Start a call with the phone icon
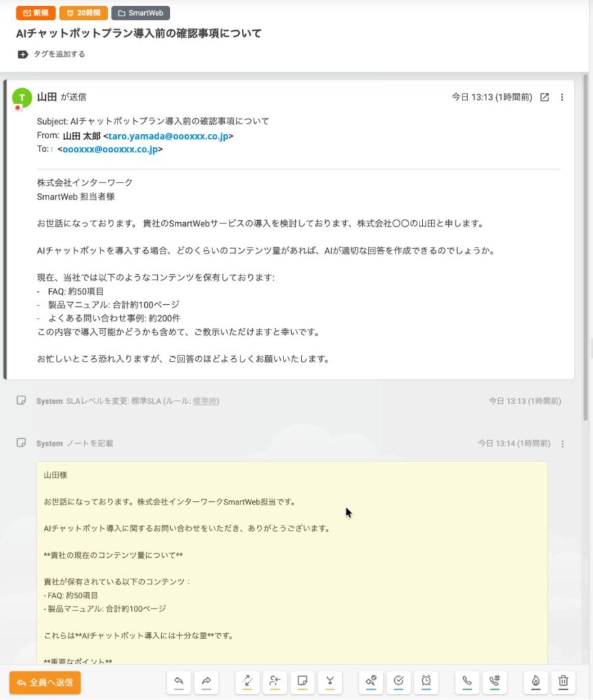The image size is (593, 700). coord(466,682)
